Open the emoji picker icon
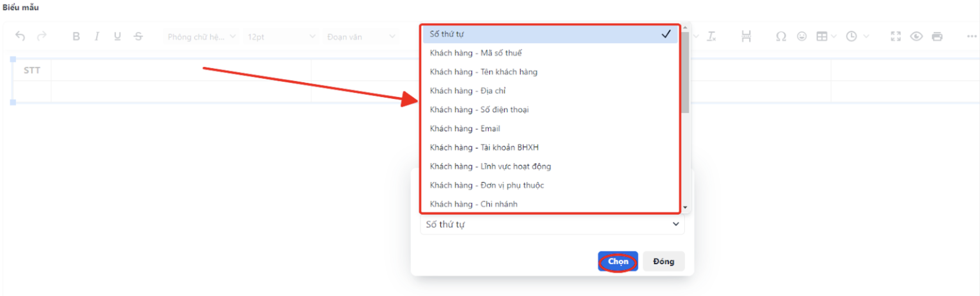This screenshot has width=980, height=296. 801,36
